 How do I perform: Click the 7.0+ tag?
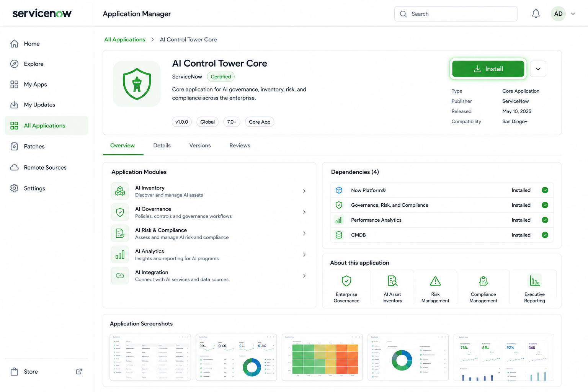coord(232,122)
